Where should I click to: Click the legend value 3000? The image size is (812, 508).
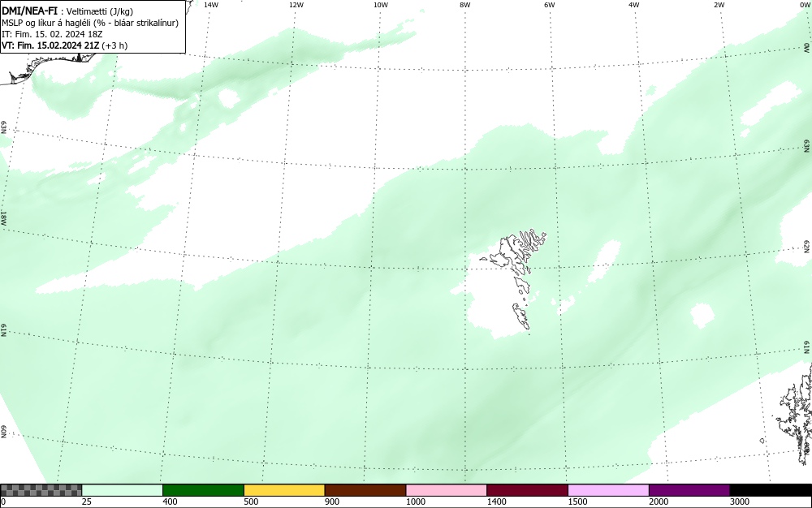point(740,502)
